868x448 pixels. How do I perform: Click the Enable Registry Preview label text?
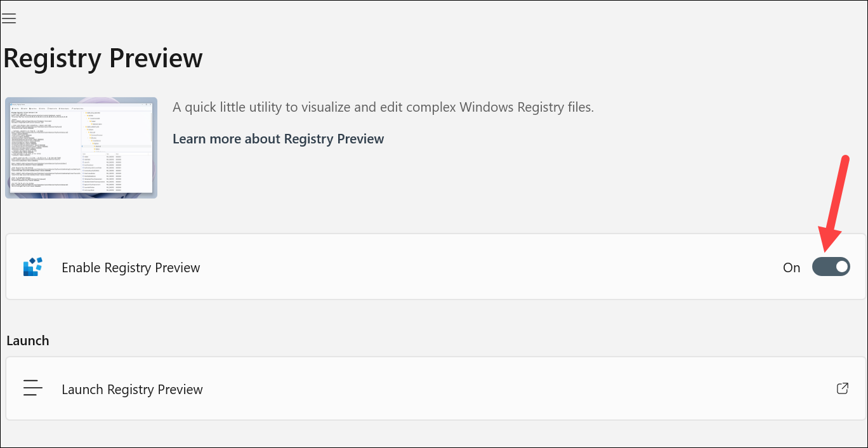pyautogui.click(x=131, y=268)
